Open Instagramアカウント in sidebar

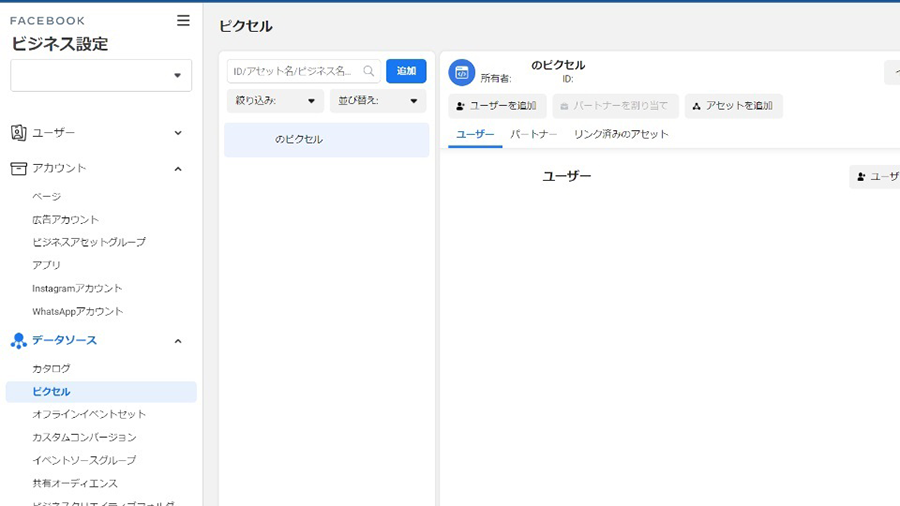pos(77,288)
